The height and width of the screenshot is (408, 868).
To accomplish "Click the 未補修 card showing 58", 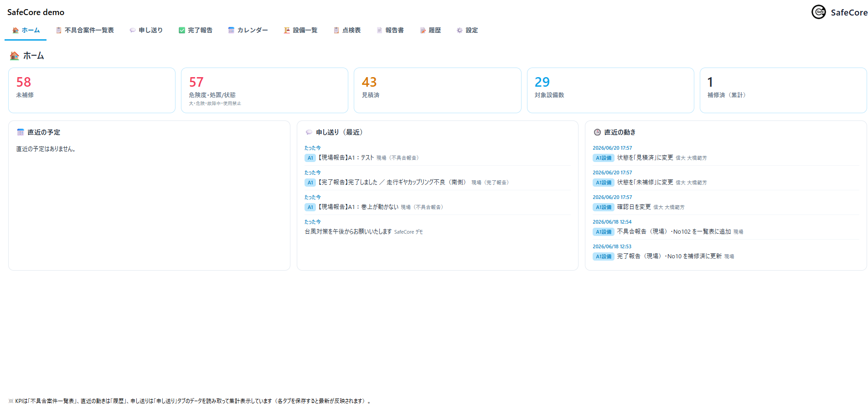I will pyautogui.click(x=92, y=90).
